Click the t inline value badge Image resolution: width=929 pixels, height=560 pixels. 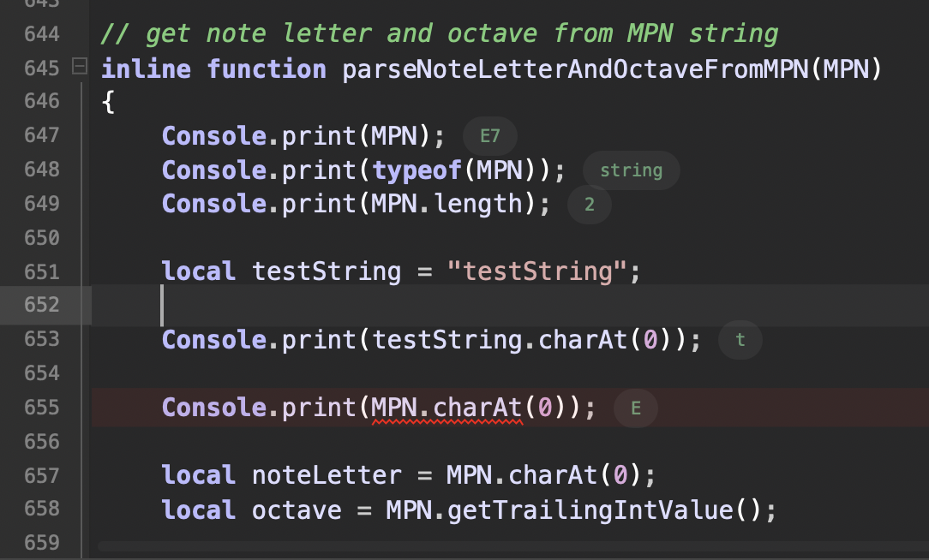click(x=740, y=340)
